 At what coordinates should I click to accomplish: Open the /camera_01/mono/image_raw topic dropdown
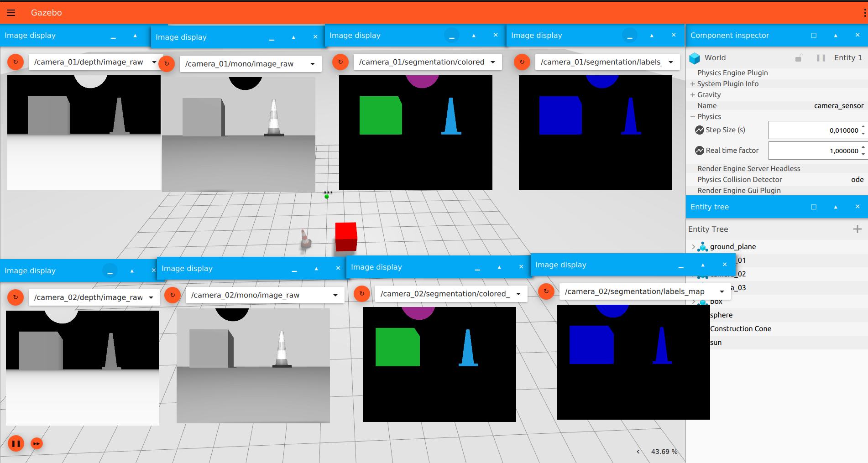click(x=312, y=64)
